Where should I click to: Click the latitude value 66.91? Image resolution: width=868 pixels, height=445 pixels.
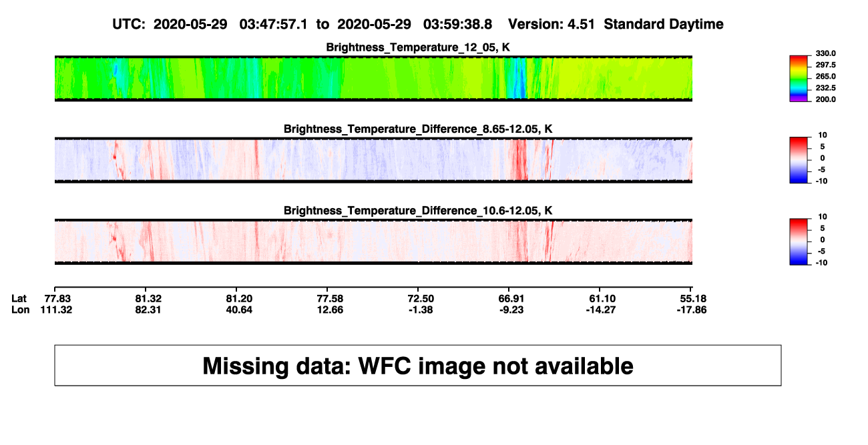coord(512,298)
